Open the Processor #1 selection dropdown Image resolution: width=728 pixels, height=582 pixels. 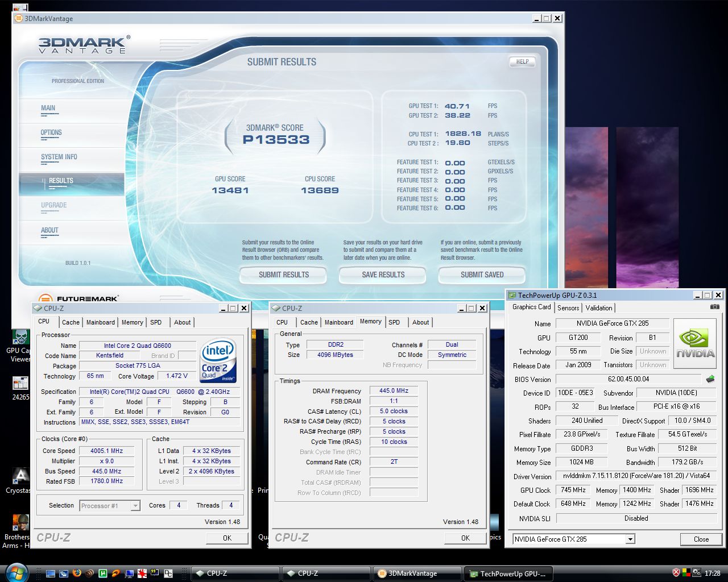click(x=110, y=505)
